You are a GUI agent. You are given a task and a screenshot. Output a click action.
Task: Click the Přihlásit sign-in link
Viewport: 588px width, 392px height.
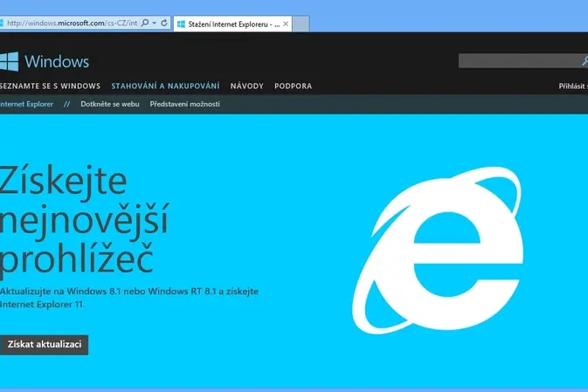click(573, 86)
